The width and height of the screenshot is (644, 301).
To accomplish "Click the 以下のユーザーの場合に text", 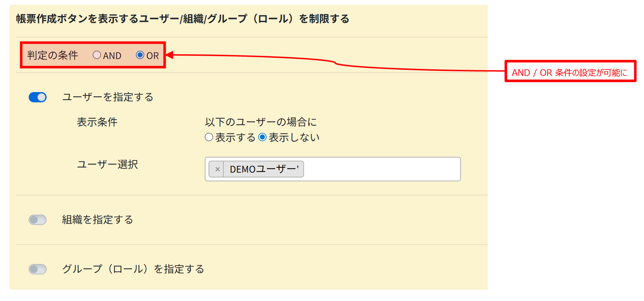I will (261, 122).
